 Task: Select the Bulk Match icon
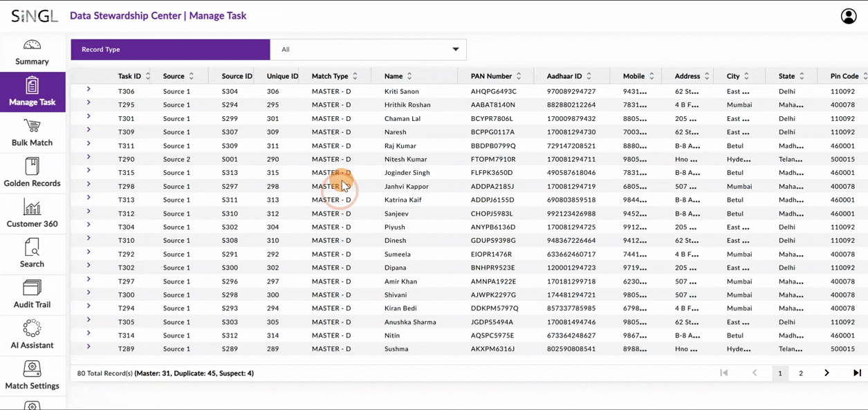(x=32, y=132)
